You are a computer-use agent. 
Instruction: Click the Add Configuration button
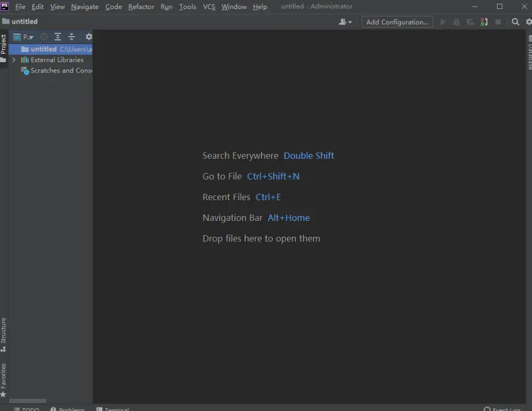(x=397, y=21)
